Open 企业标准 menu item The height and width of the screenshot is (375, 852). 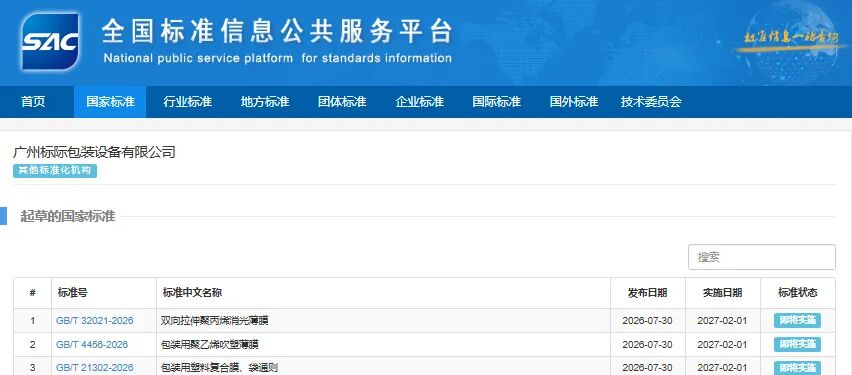click(x=419, y=102)
